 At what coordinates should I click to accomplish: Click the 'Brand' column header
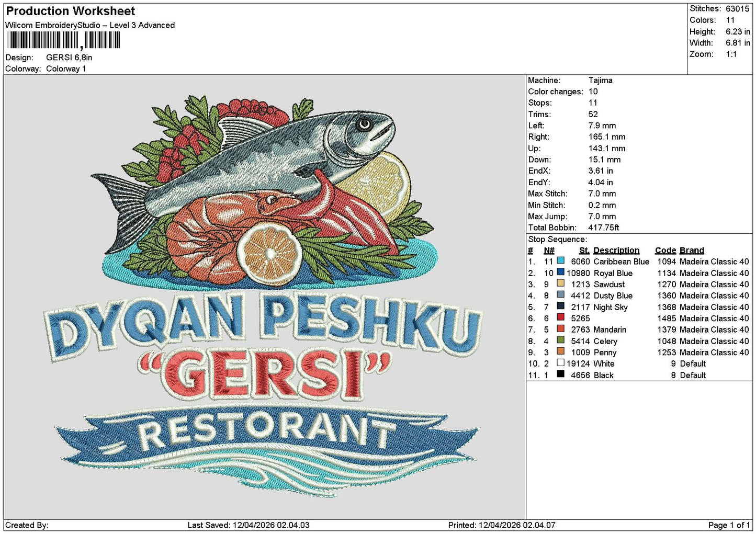pos(692,251)
